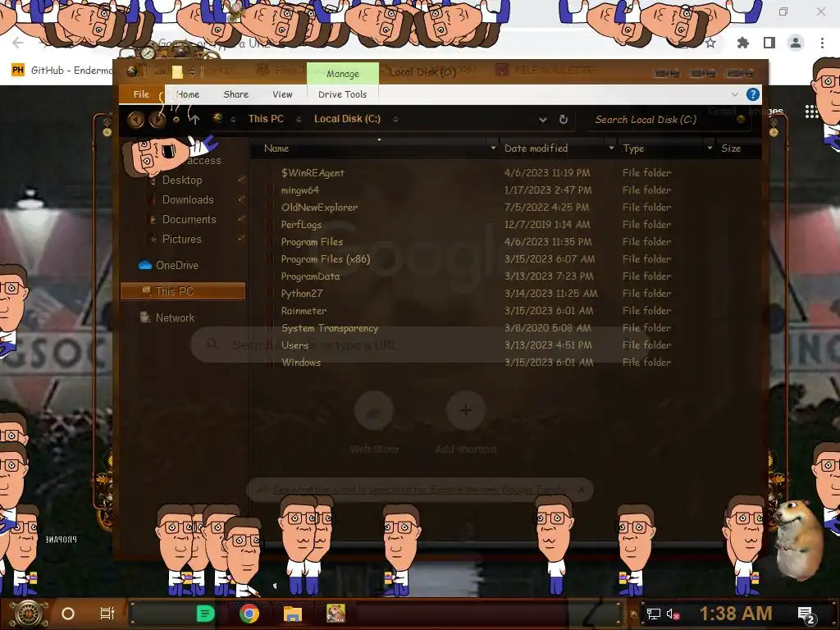
Task: Open Cortana circle on the taskbar
Action: 68,614
